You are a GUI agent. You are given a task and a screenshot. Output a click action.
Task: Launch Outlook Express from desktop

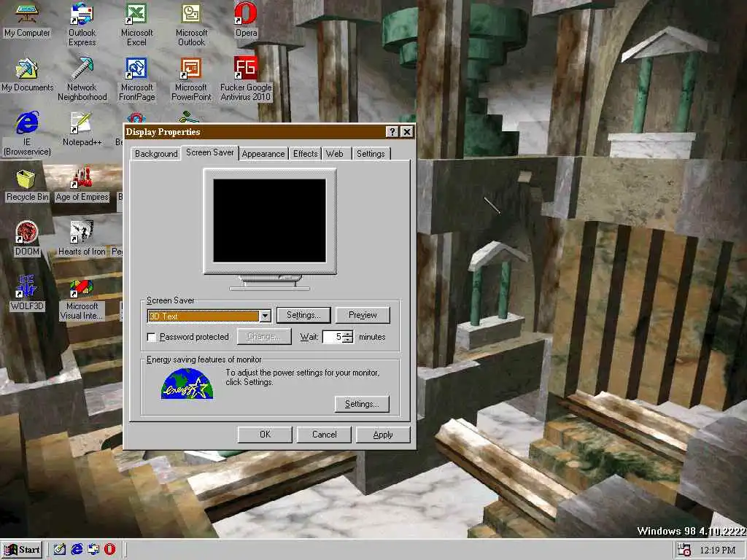click(x=82, y=24)
